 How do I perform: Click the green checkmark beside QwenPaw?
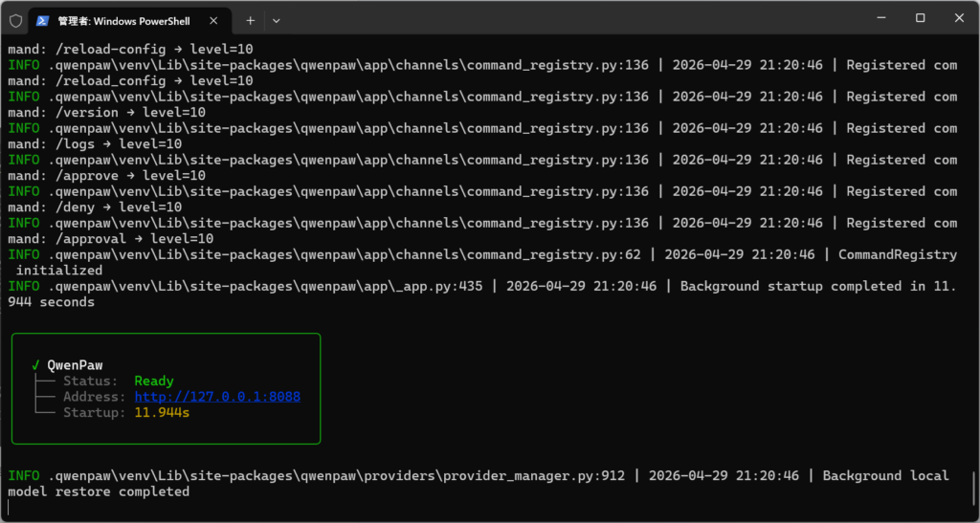click(35, 366)
